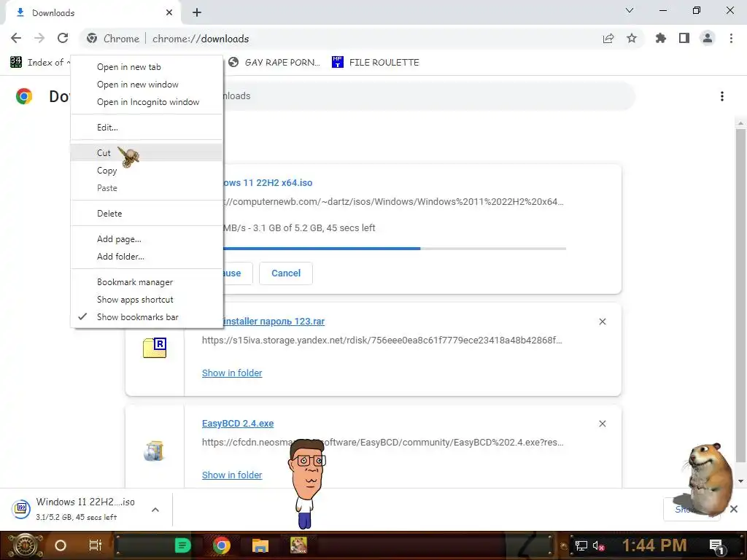Go back using the browser back arrow

(16, 38)
